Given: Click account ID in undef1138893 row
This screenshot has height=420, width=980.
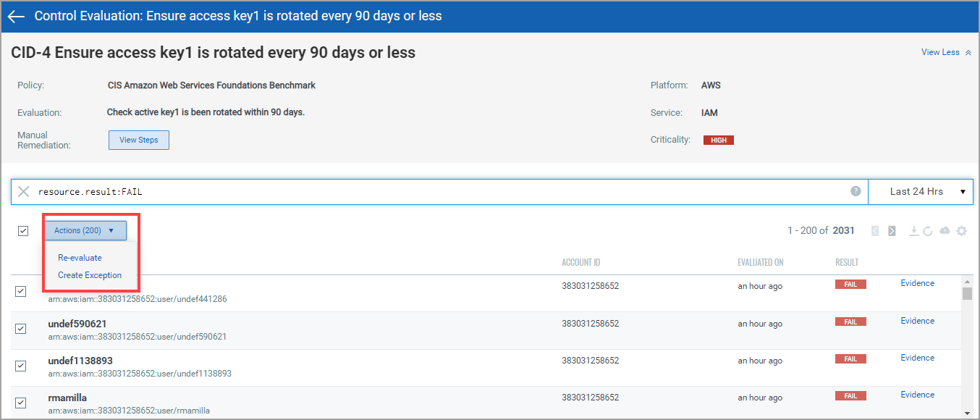Looking at the screenshot, I should click(x=590, y=360).
